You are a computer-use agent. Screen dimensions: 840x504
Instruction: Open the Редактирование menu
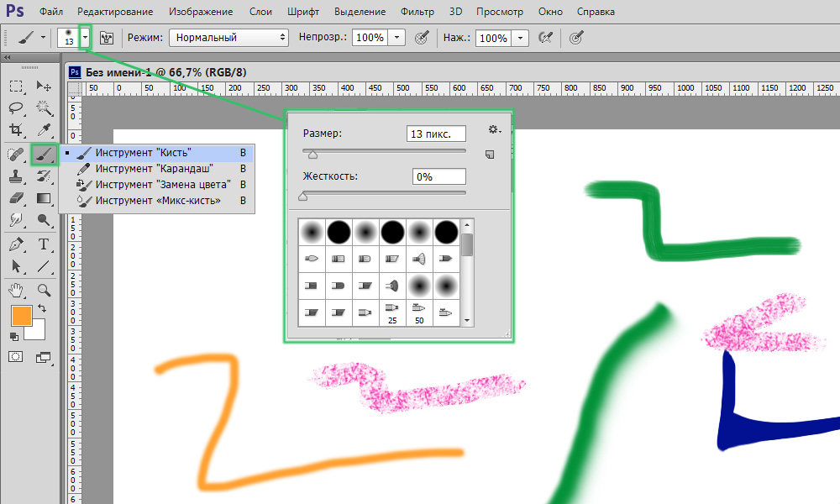pyautogui.click(x=115, y=11)
